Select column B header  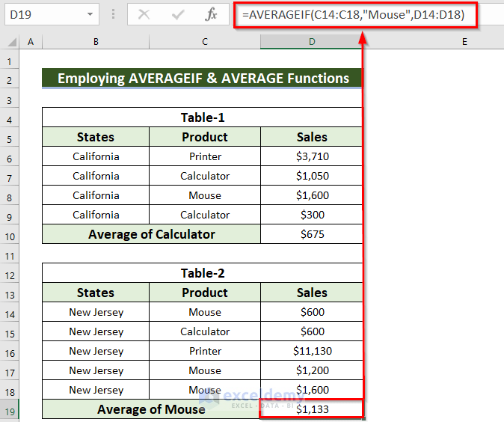(x=96, y=42)
